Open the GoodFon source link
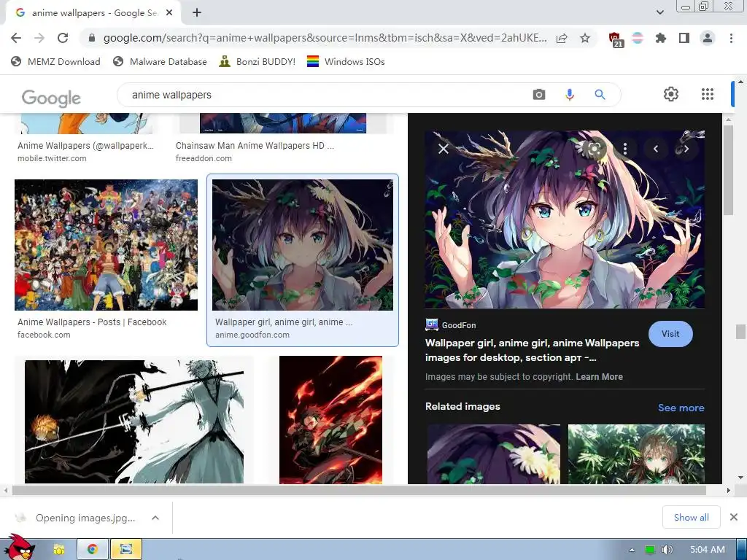This screenshot has height=560, width=747. (x=451, y=325)
